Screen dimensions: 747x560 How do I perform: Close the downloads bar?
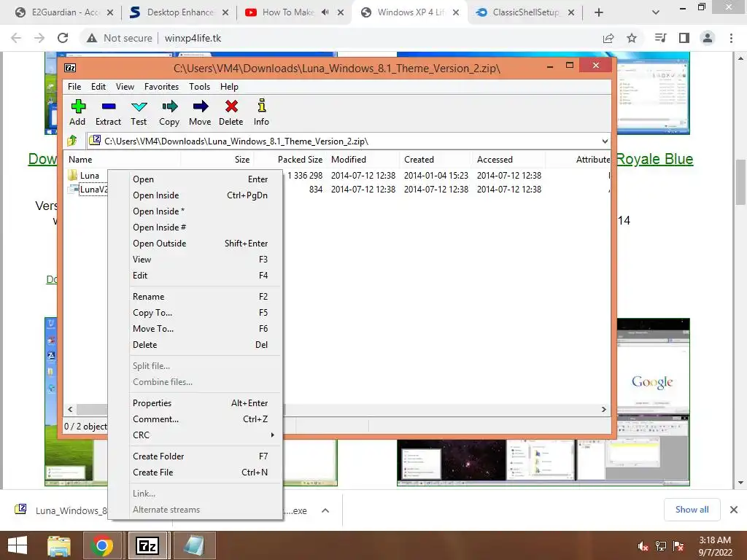click(734, 510)
